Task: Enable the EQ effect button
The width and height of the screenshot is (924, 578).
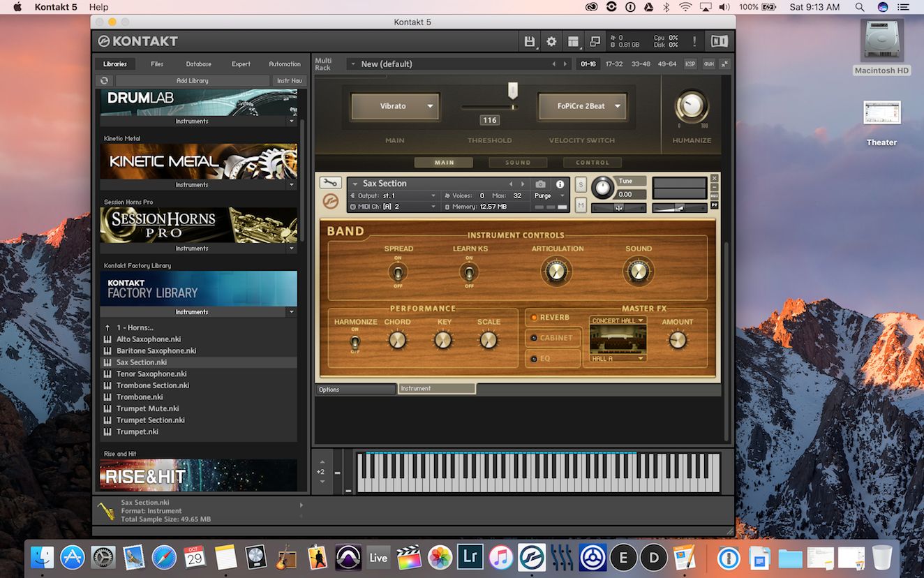Action: [x=551, y=358]
